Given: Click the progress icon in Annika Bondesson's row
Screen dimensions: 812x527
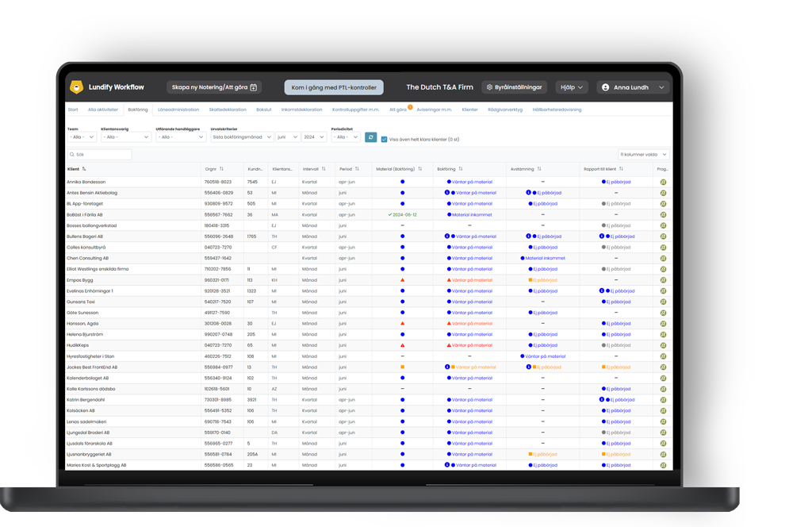Looking at the screenshot, I should [663, 182].
